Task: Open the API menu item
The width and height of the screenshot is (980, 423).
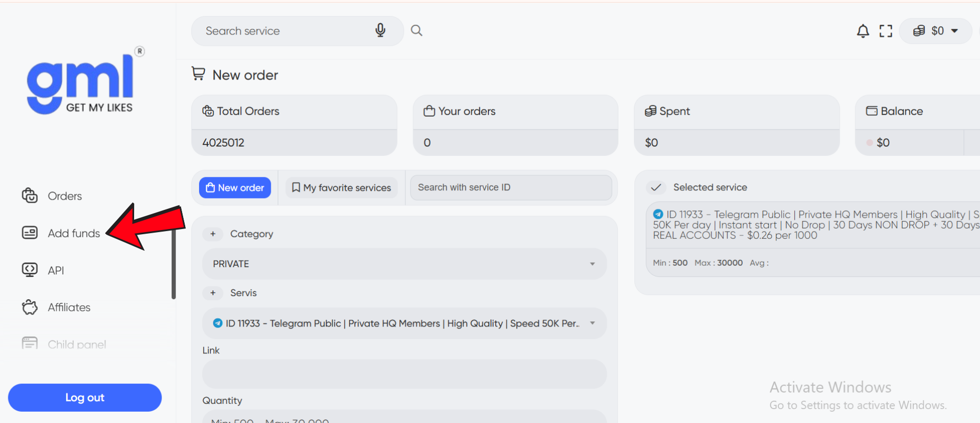Action: (56, 270)
